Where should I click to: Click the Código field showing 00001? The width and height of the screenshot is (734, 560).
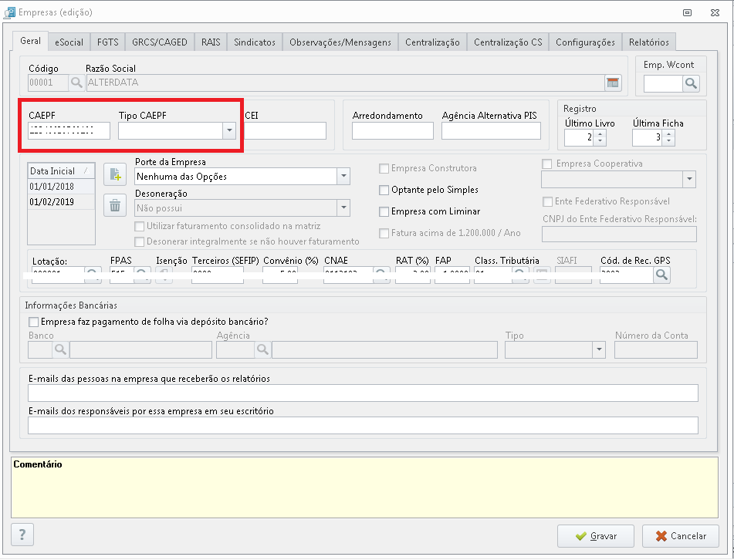click(x=48, y=83)
